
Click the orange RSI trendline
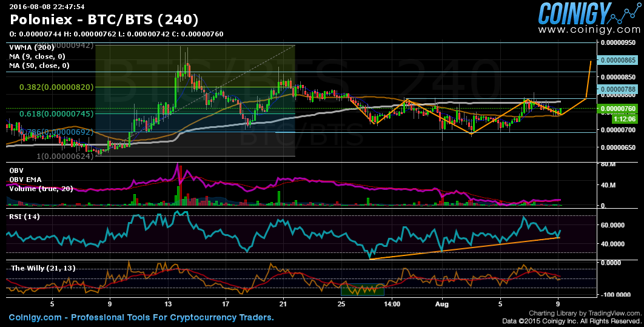pyautogui.click(x=465, y=248)
